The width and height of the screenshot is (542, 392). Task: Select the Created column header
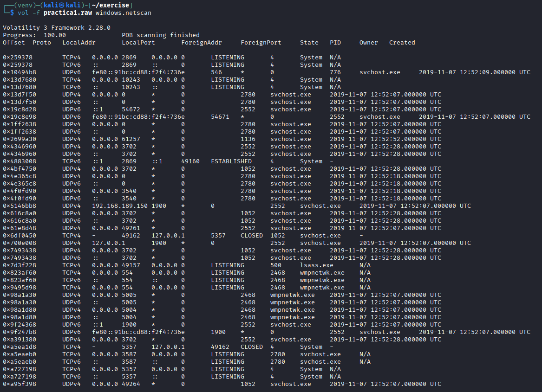402,43
